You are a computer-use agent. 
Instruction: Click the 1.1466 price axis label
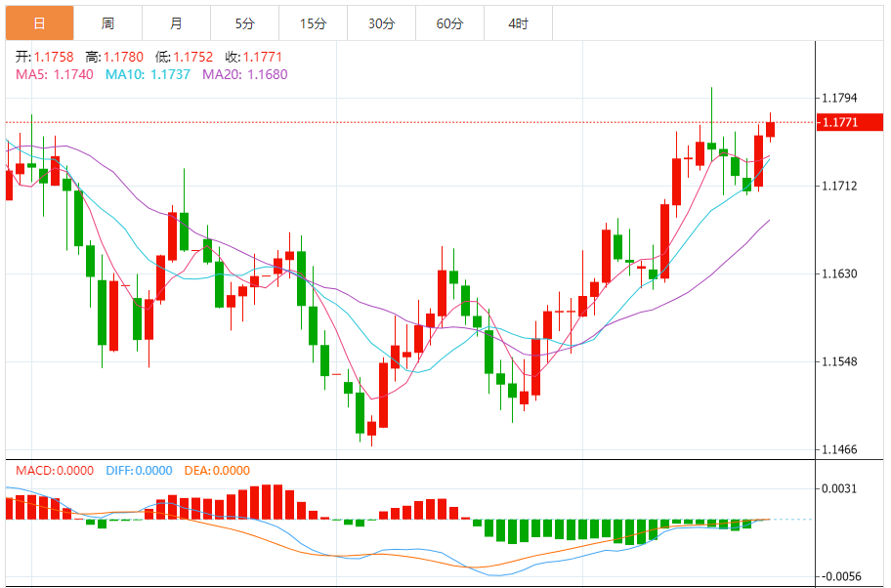point(840,450)
